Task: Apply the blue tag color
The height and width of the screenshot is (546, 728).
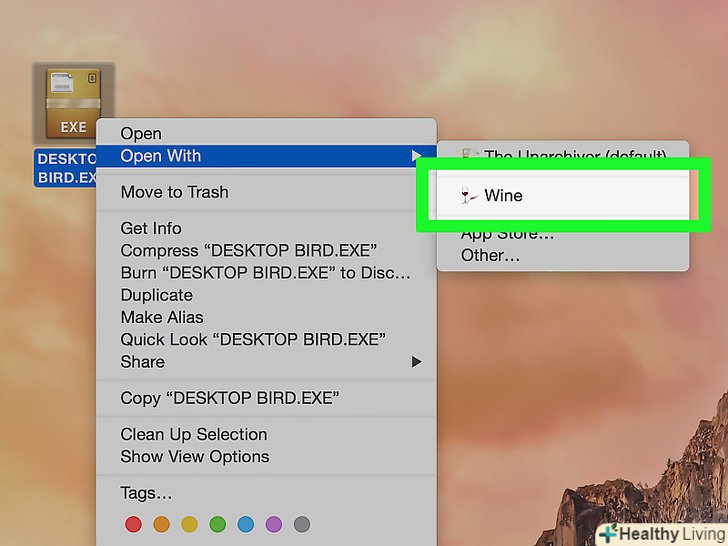Action: [246, 525]
